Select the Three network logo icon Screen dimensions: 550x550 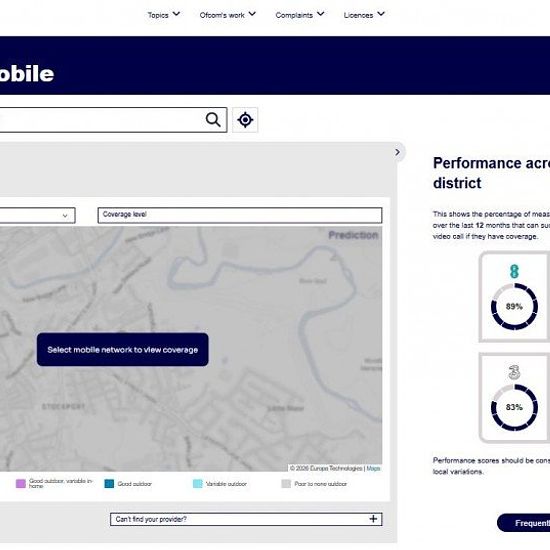point(514,372)
